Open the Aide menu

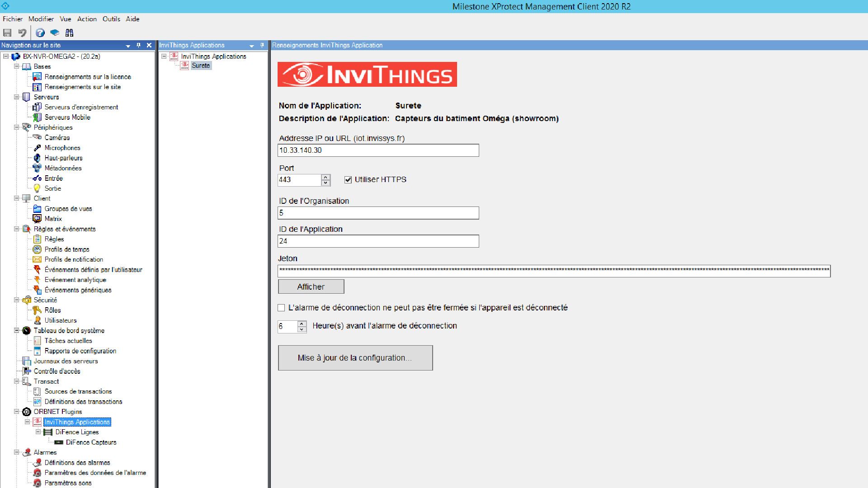point(132,19)
